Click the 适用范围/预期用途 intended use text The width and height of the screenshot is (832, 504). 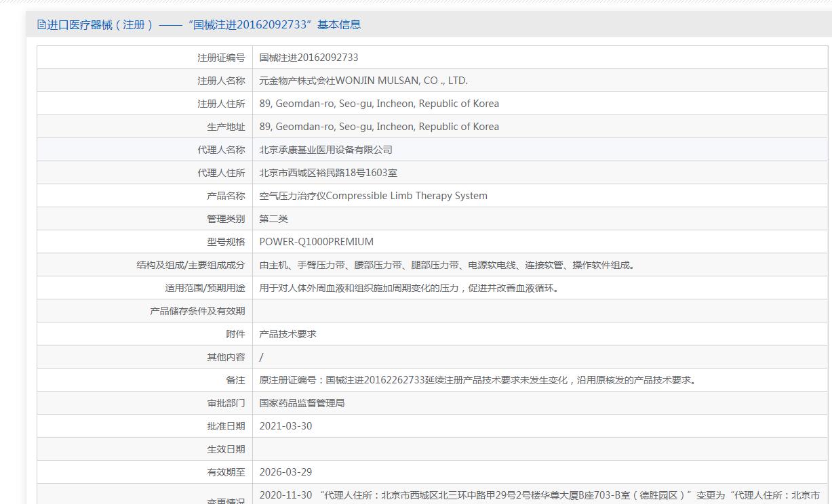(x=410, y=288)
